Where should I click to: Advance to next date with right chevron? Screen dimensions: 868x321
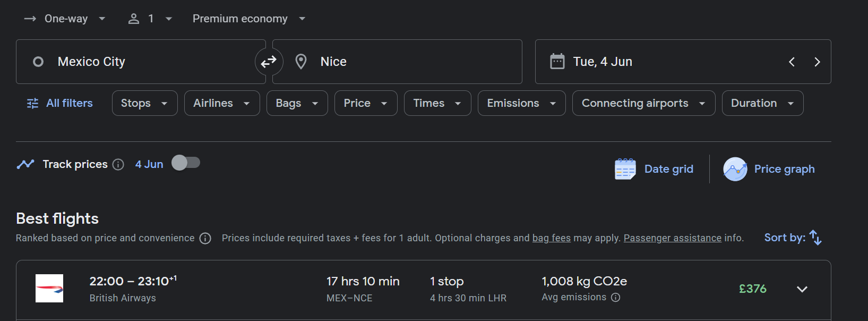click(817, 62)
